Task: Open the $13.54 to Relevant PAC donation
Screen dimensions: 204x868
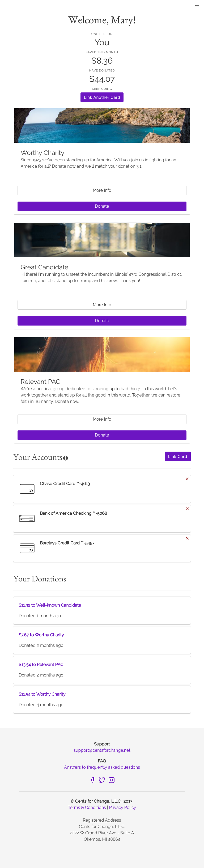Action: 41,664
